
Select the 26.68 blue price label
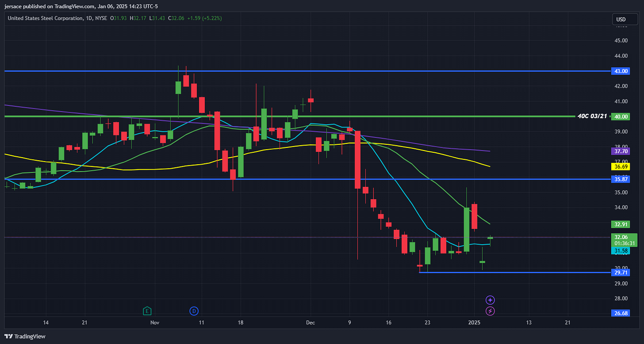tap(621, 313)
